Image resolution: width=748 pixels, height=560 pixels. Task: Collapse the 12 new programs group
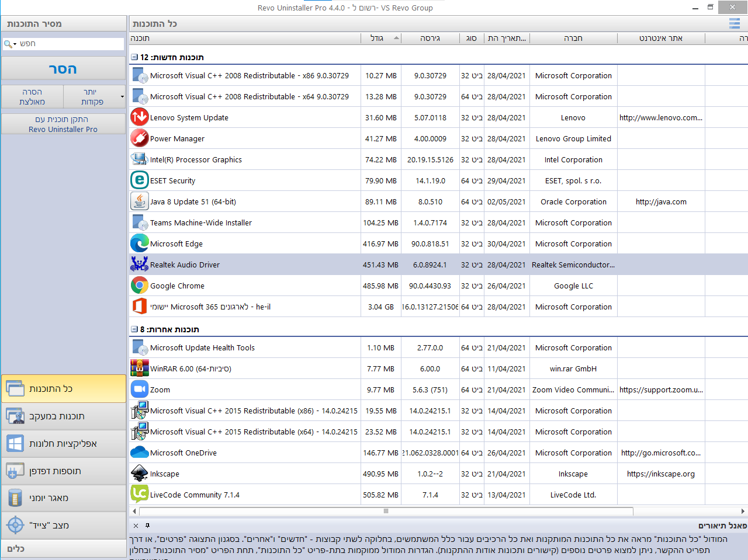(134, 57)
